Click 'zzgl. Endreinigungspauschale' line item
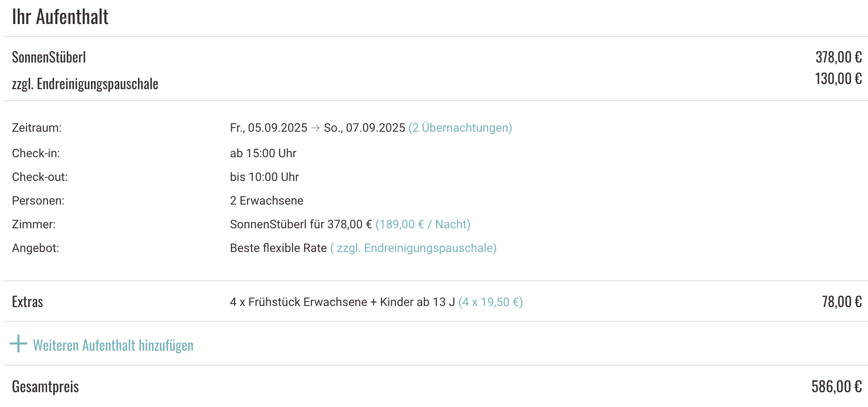Image resolution: width=868 pixels, height=407 pixels. pyautogui.click(x=85, y=84)
